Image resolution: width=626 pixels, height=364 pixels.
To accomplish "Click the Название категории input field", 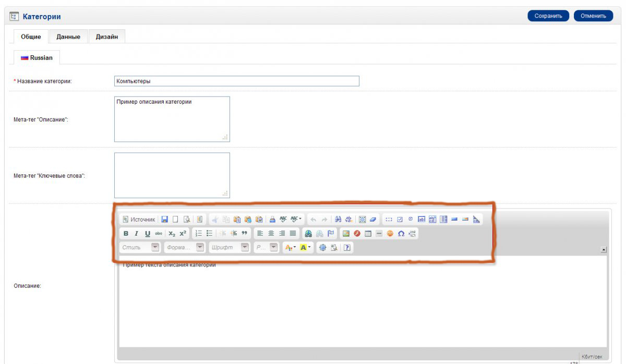I will (236, 81).
